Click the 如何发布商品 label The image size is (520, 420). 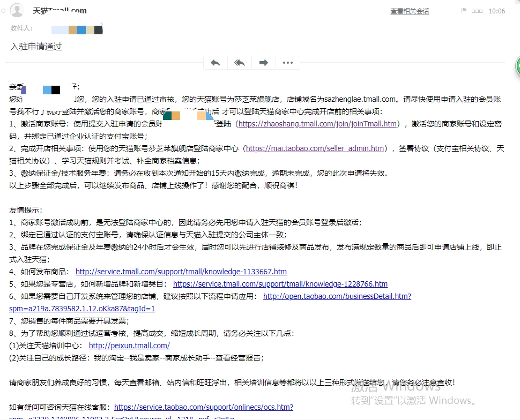(x=40, y=272)
